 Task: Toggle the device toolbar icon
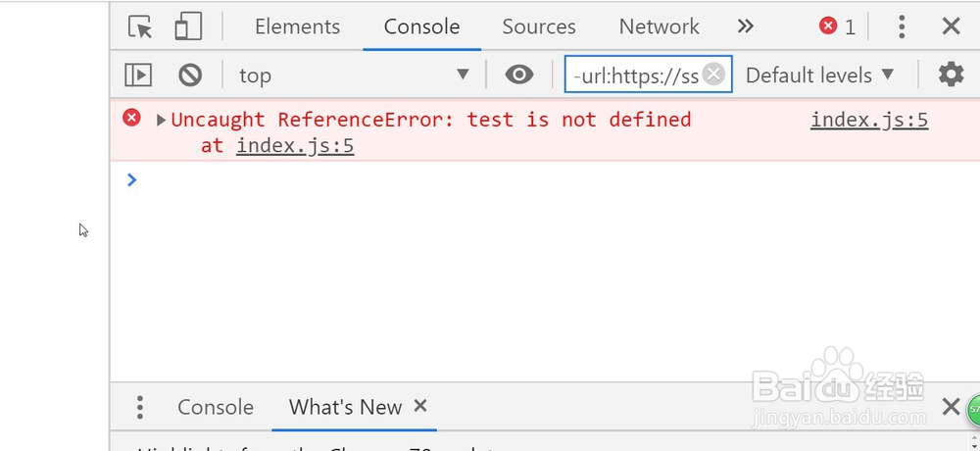point(188,26)
